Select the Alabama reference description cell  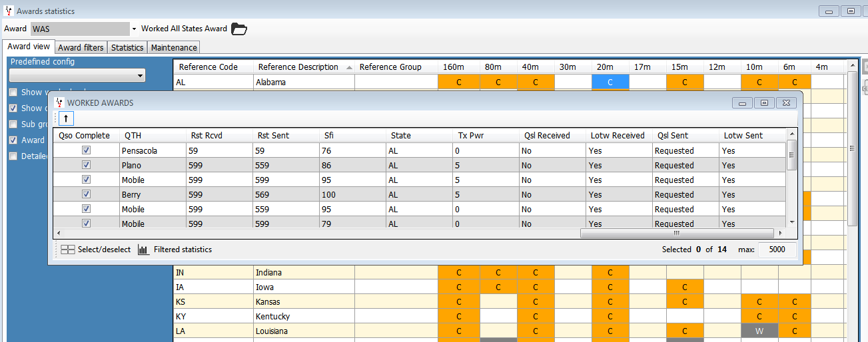(x=304, y=82)
